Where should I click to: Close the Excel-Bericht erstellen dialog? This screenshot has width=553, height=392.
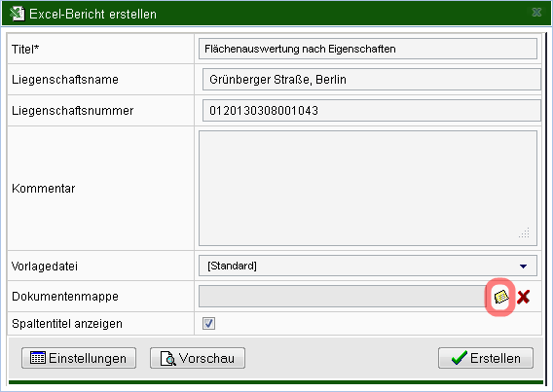tap(536, 13)
